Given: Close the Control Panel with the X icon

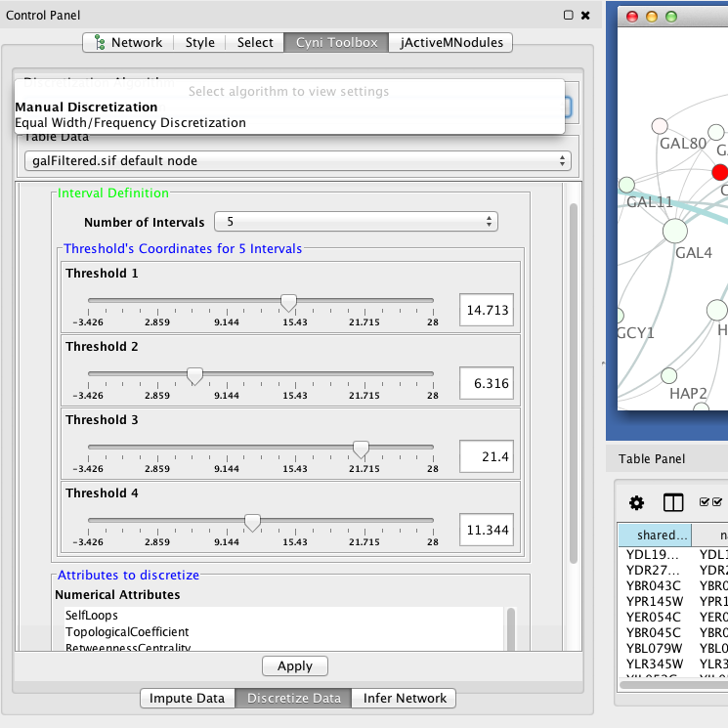Looking at the screenshot, I should [585, 16].
